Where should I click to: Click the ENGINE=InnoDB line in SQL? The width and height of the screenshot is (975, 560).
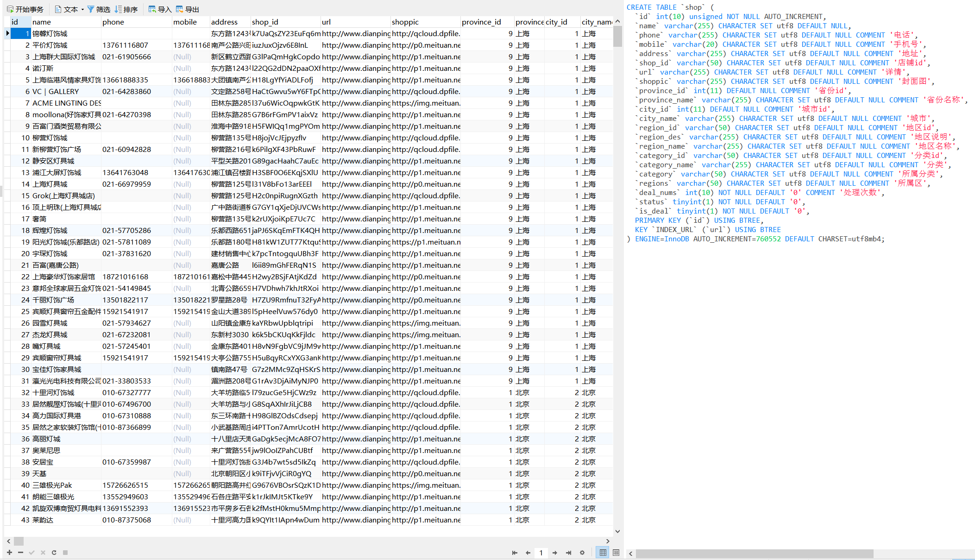[755, 239]
